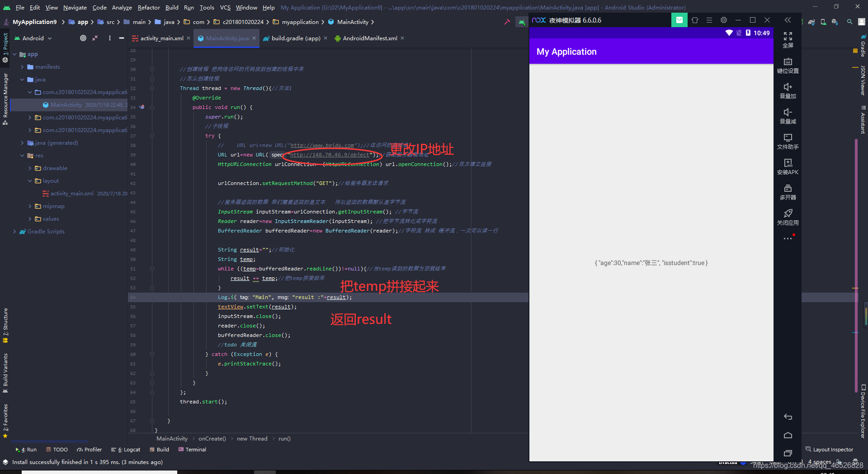Toggle the 2: Favorites side panel
This screenshot has width=868, height=474.
tap(5, 421)
